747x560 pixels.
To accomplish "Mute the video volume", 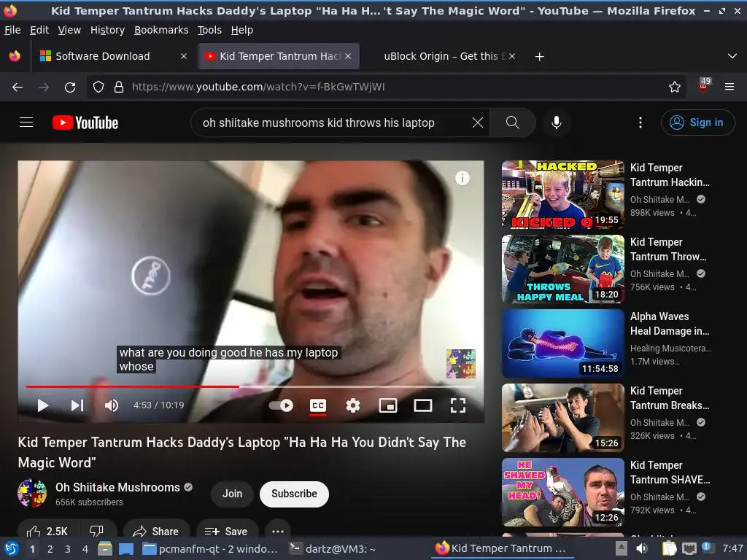I will tap(112, 405).
